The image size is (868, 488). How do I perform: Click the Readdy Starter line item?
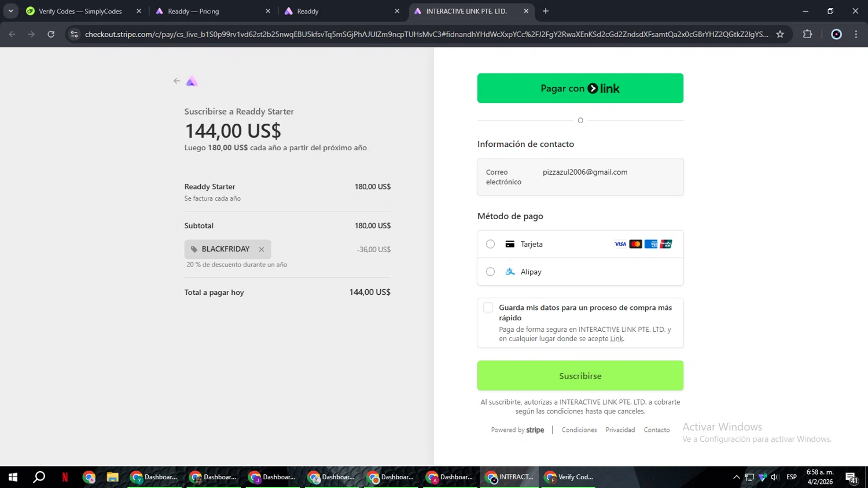[287, 191]
